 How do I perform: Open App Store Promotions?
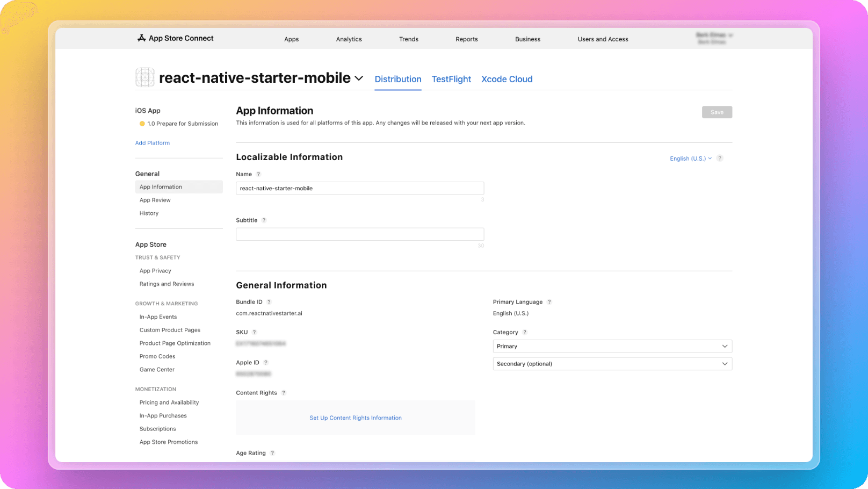[x=169, y=442]
